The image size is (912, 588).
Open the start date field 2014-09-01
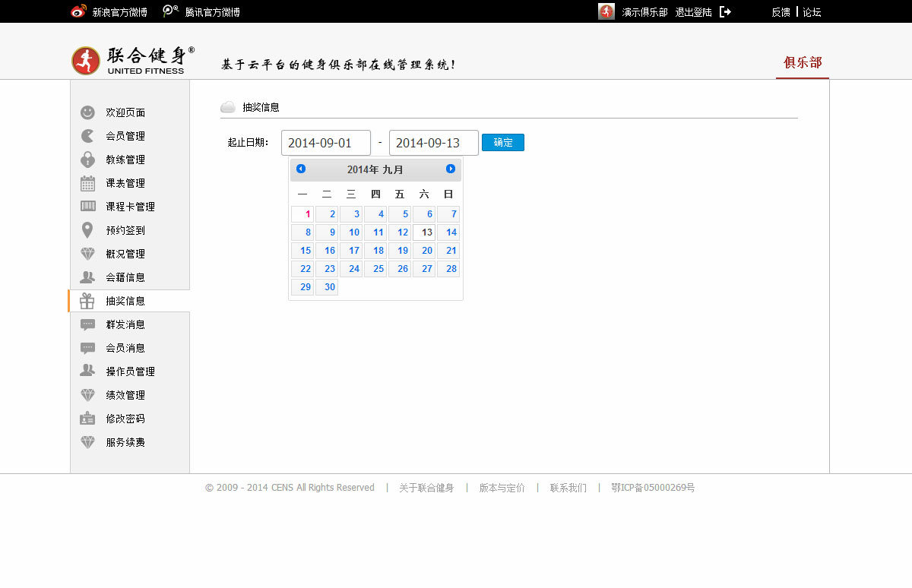coord(326,143)
